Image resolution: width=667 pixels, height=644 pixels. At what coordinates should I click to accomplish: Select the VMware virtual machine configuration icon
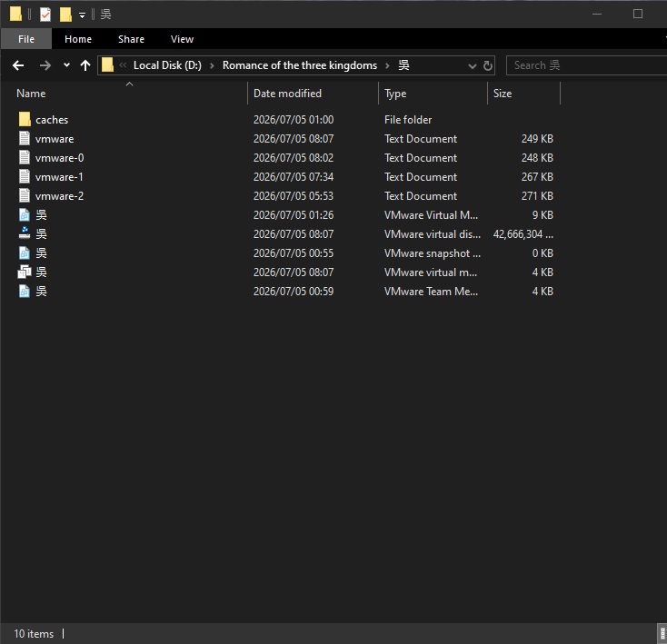tap(25, 272)
